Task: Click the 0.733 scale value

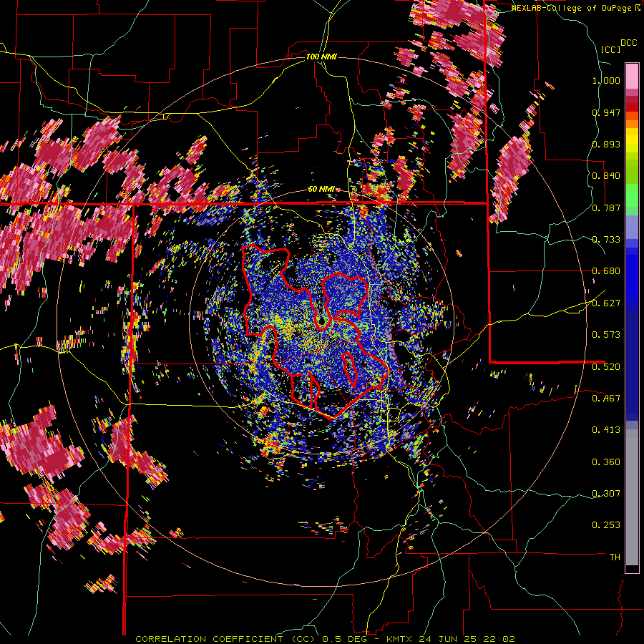Action: (x=606, y=240)
